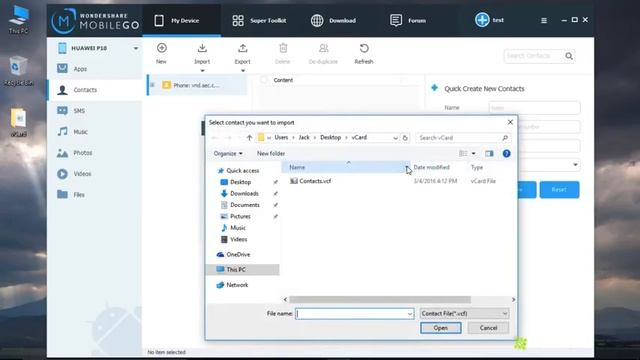Close the import dialog with X
640x360 pixels.
coord(510,122)
